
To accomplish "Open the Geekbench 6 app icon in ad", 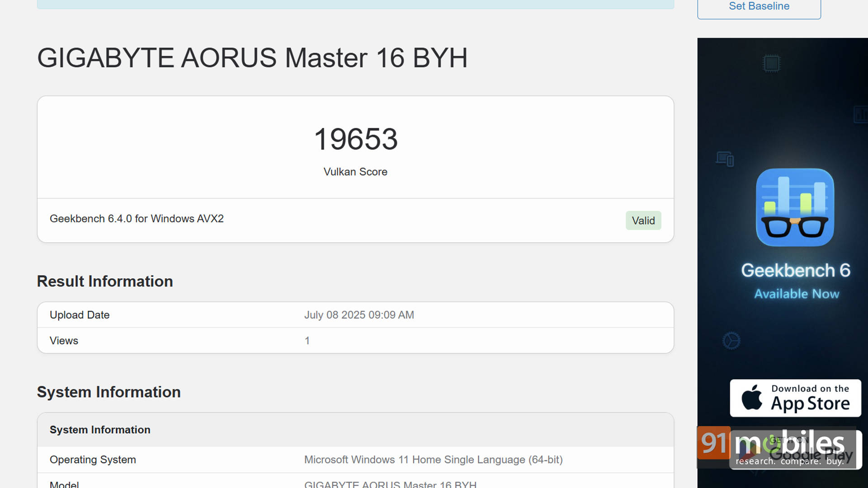I will (x=795, y=207).
